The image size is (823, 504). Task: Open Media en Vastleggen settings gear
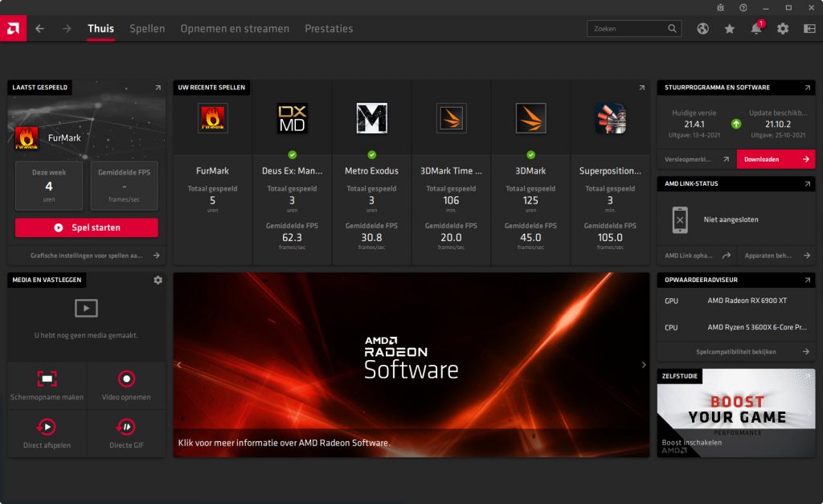coord(158,280)
